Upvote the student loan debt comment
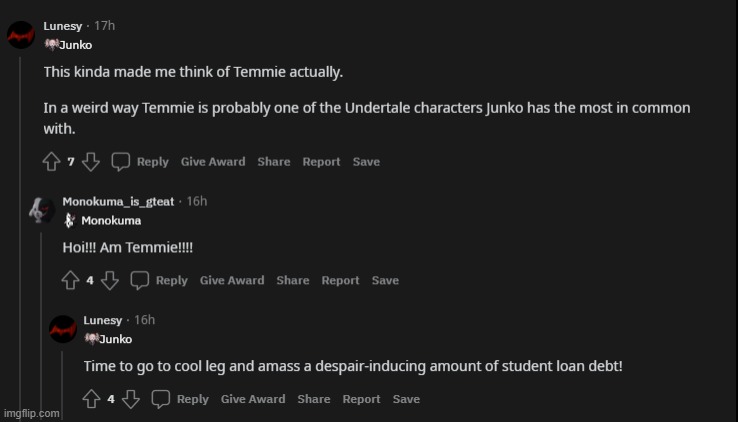The image size is (738, 422). tap(92, 400)
